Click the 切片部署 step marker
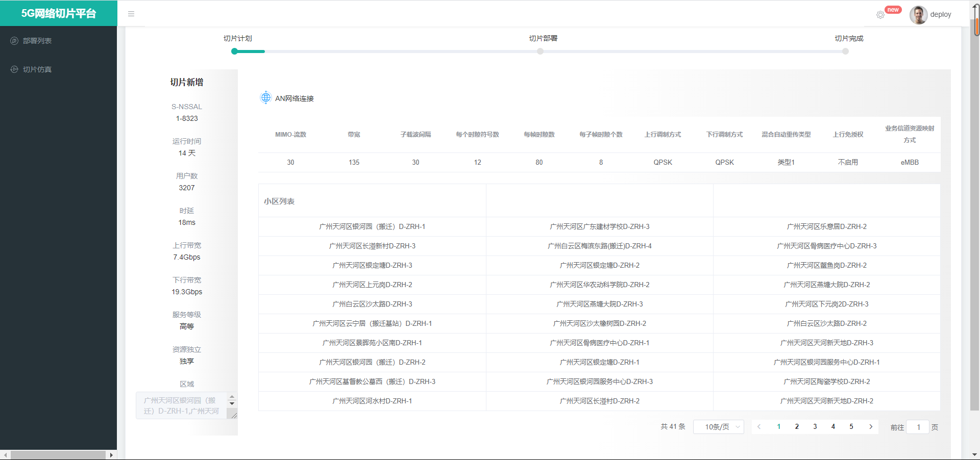The image size is (980, 460). [x=540, y=51]
